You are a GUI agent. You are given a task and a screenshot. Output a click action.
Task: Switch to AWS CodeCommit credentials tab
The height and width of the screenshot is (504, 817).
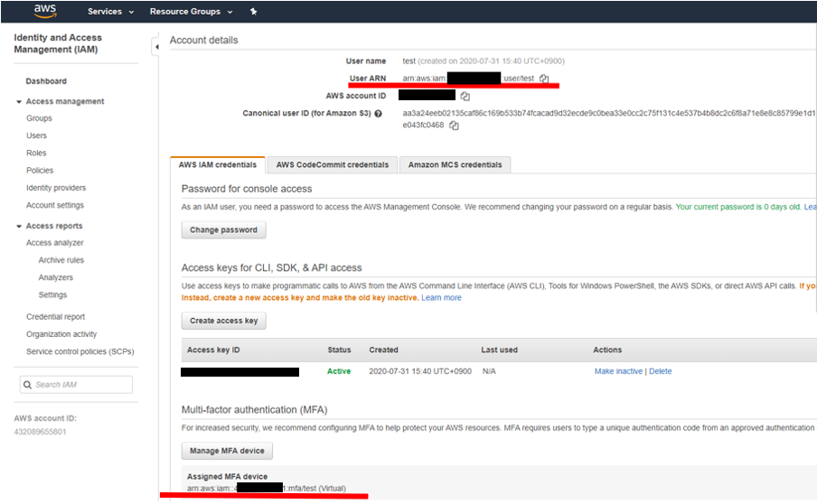pyautogui.click(x=333, y=164)
